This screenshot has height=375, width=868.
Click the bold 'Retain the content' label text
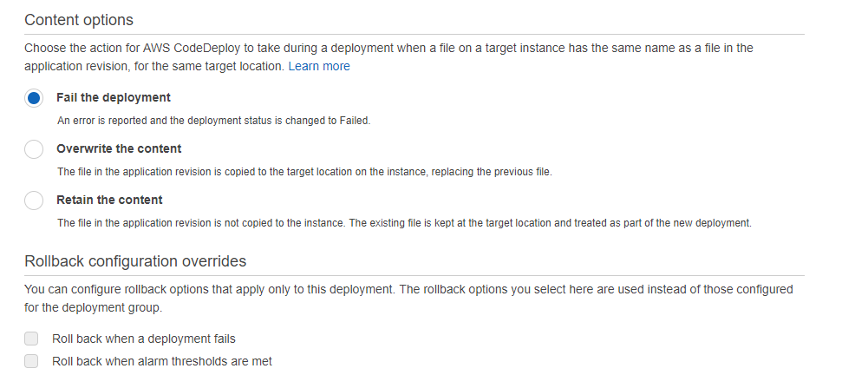[109, 200]
